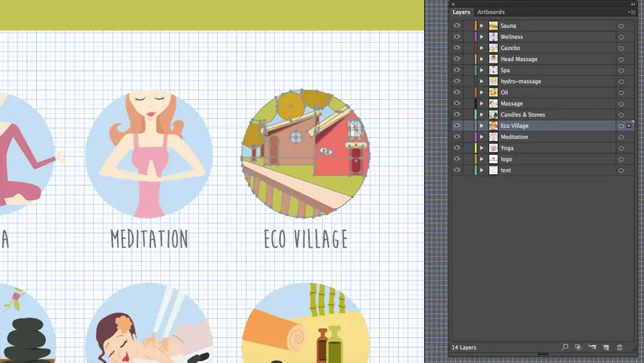Click target circle of Eco Village layer

pos(621,126)
